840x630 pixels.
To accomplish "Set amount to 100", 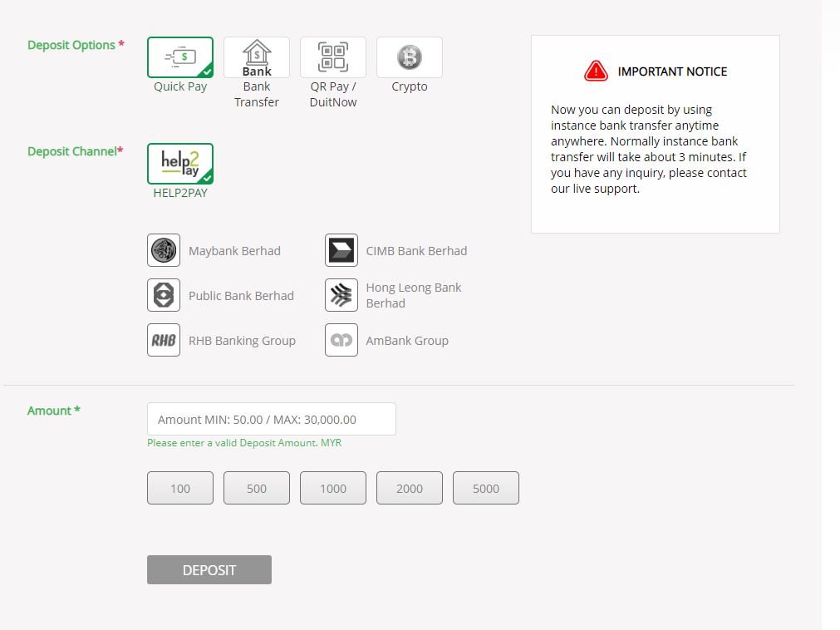I will coord(180,488).
